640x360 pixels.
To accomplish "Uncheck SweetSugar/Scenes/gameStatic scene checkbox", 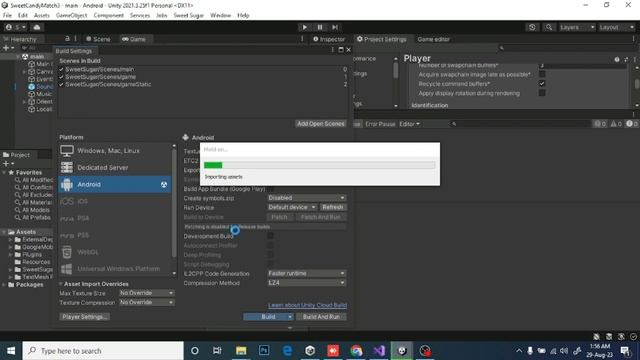I will [x=61, y=84].
